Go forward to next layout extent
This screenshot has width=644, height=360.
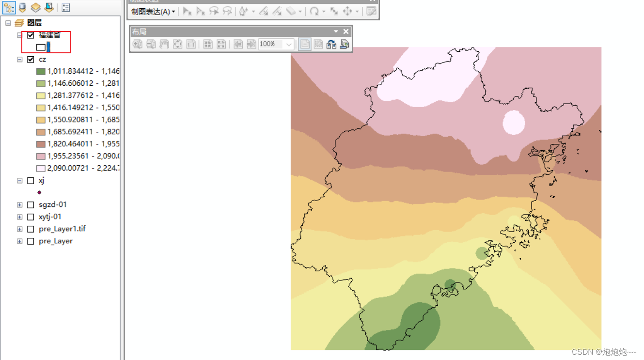pyautogui.click(x=251, y=44)
